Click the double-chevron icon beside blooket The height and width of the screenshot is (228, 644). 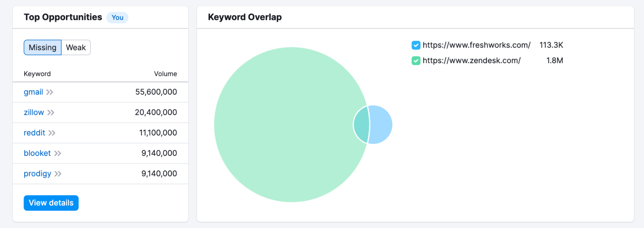coord(58,153)
